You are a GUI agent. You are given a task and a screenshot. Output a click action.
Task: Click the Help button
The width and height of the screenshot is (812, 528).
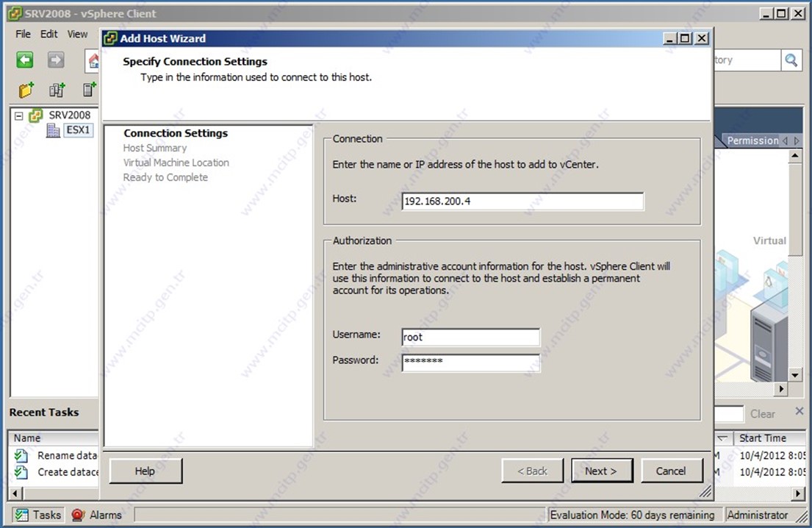tap(145, 471)
